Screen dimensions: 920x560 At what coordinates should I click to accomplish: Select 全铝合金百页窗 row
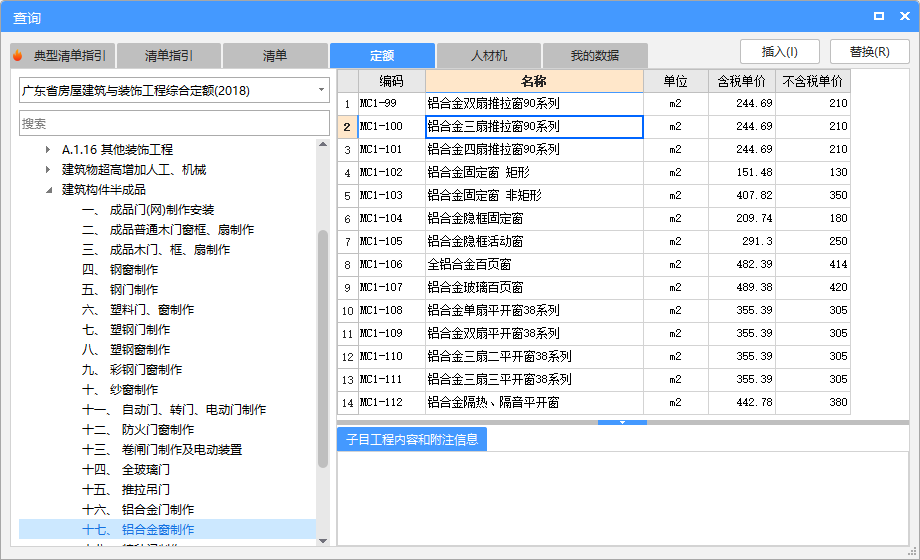click(x=594, y=264)
